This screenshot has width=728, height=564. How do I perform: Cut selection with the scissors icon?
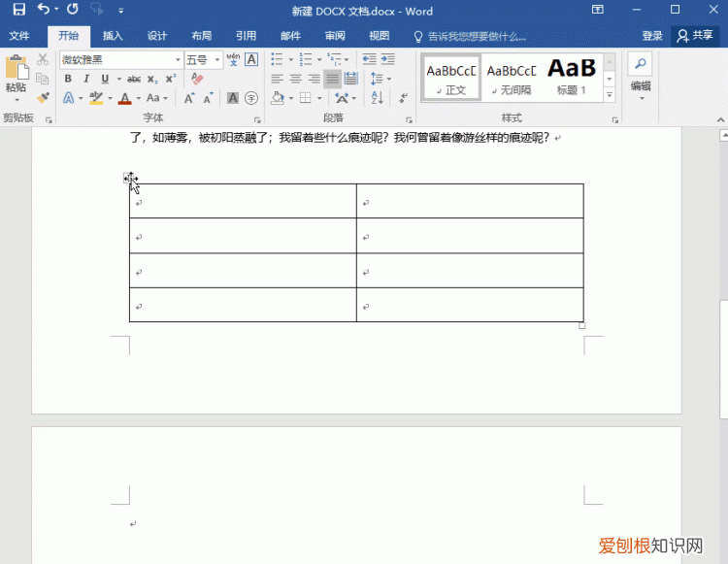pos(43,59)
